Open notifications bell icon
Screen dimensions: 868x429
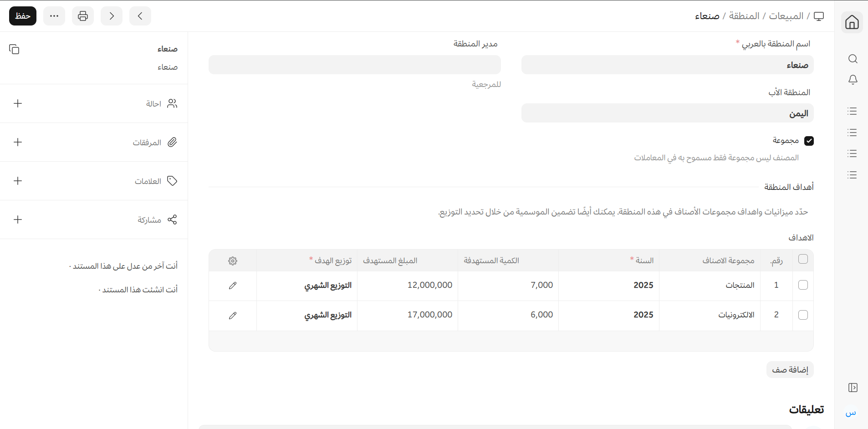pos(853,80)
